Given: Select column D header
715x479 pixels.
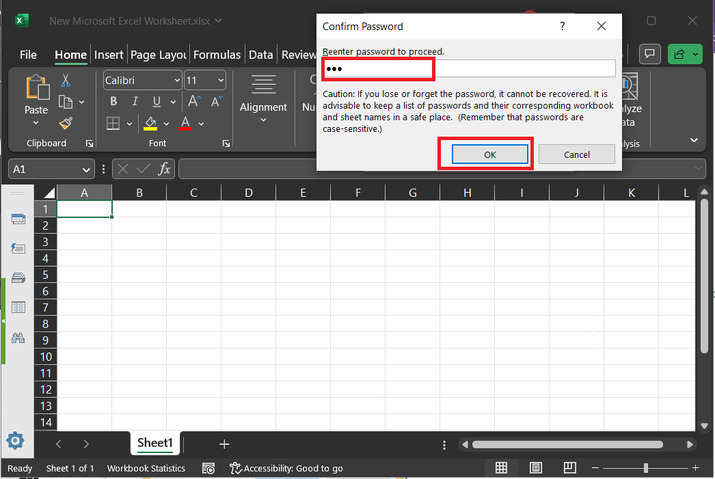Looking at the screenshot, I should (x=249, y=193).
